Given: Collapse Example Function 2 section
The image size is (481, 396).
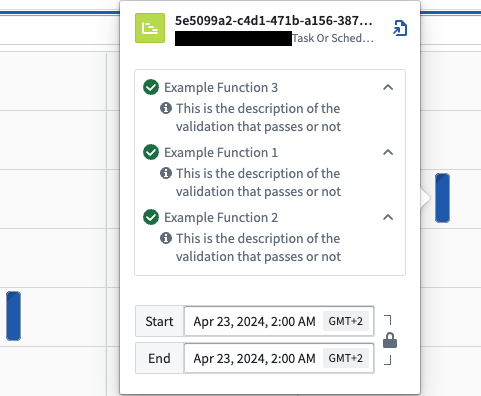Looking at the screenshot, I should pyautogui.click(x=388, y=217).
